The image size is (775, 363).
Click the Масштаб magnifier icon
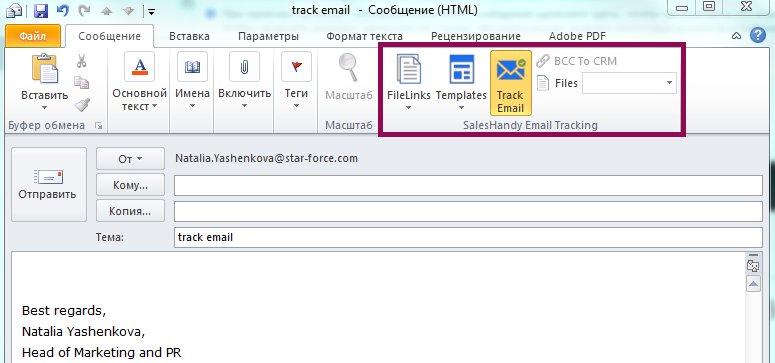coord(348,67)
